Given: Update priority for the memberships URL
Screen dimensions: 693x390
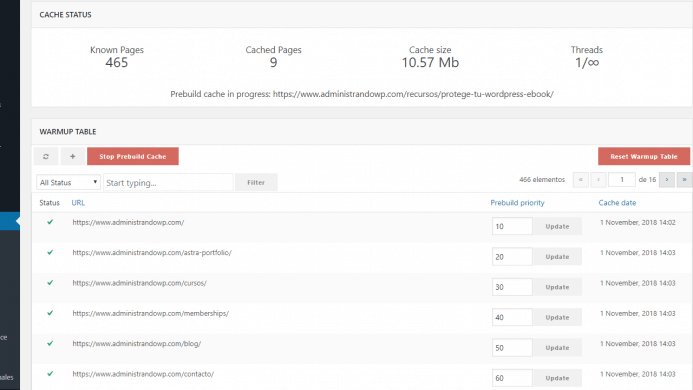Looking at the screenshot, I should coord(557,317).
